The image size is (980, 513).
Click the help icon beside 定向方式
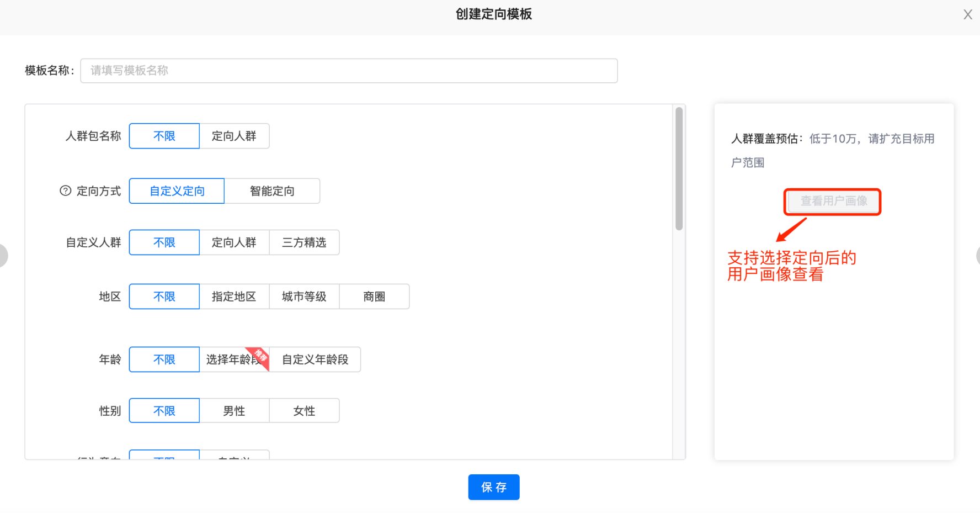[x=65, y=191]
